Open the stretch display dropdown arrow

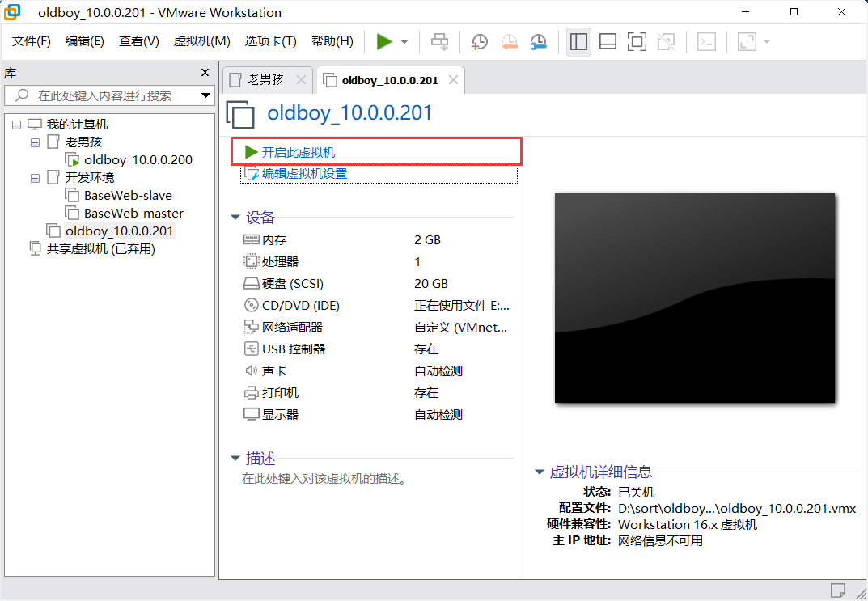point(767,41)
